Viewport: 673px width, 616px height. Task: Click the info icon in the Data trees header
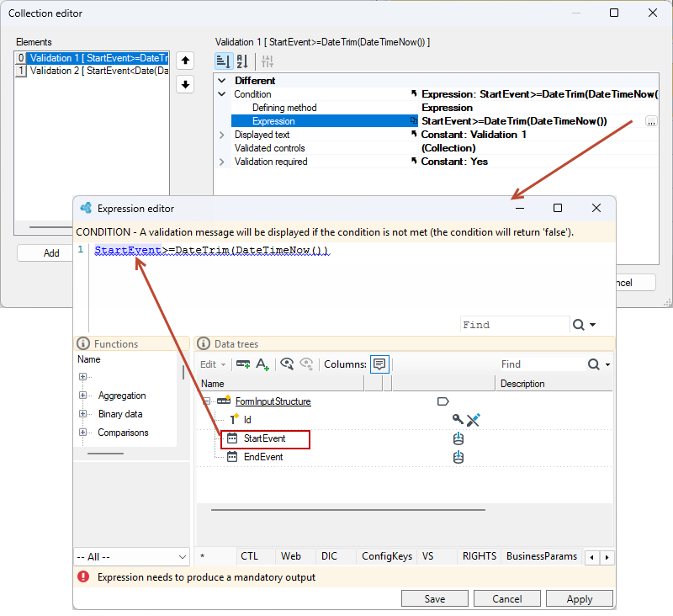[204, 343]
